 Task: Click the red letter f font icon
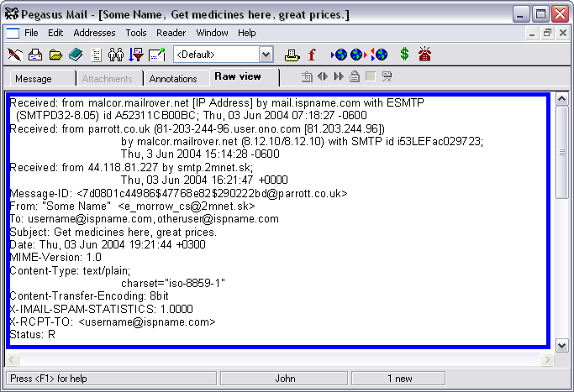(312, 55)
